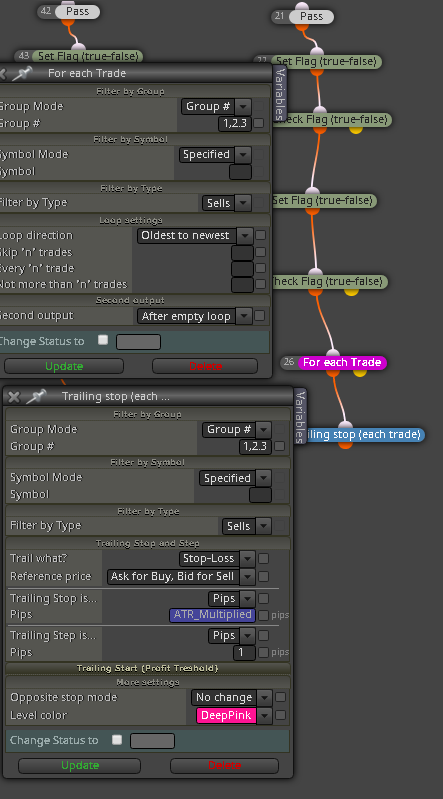Toggle Skip 'n' trades checkbox

click(x=260, y=252)
